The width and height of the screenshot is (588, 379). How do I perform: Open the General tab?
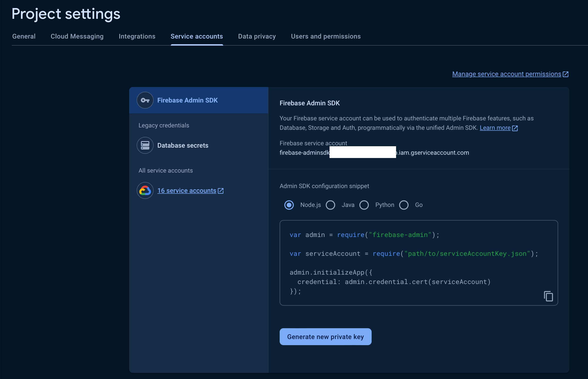click(x=24, y=36)
